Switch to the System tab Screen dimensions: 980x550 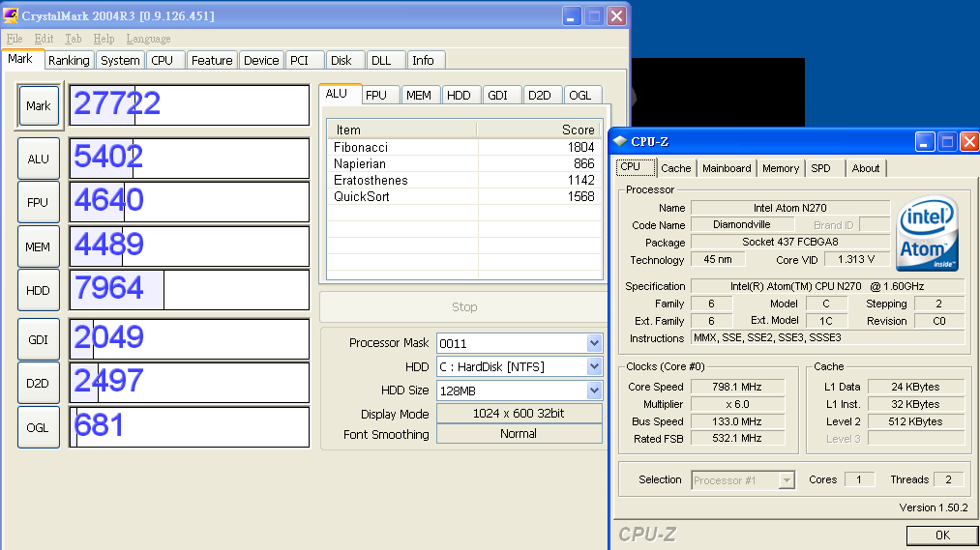tap(120, 61)
